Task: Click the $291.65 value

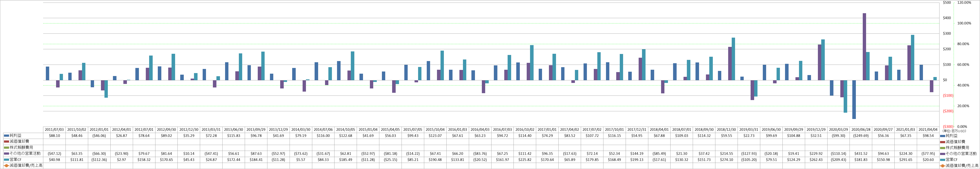Action: coord(906,160)
